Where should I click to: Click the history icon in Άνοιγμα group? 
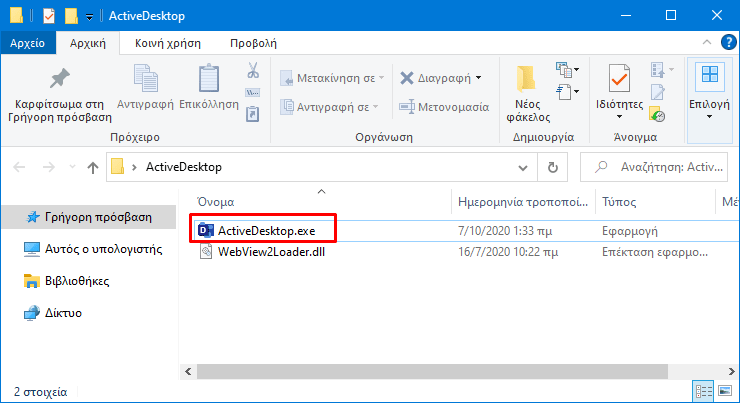(657, 114)
